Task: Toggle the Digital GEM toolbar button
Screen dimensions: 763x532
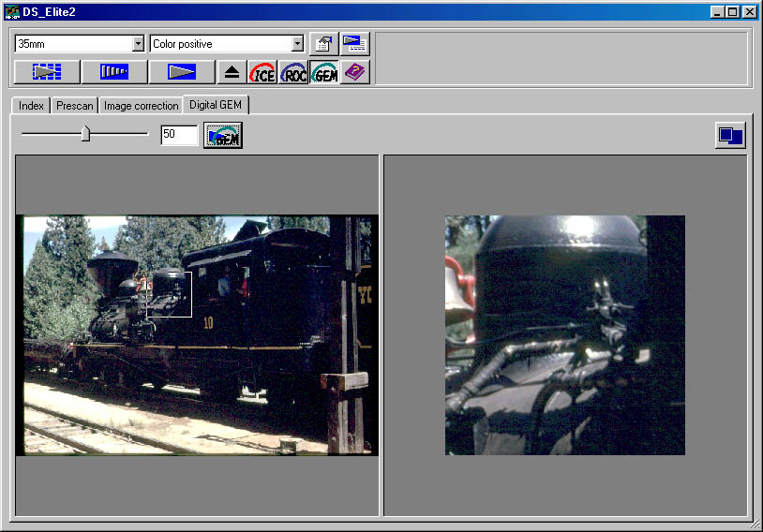Action: coord(324,72)
